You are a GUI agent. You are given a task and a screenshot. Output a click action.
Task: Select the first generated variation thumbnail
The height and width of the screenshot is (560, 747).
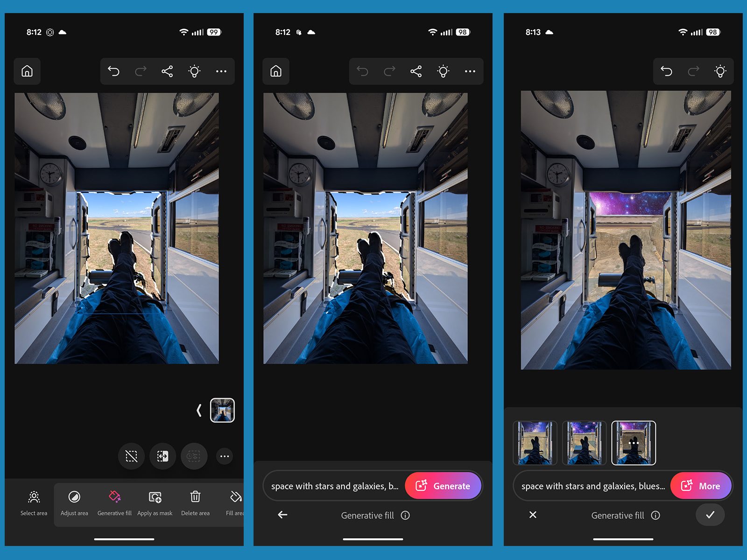pyautogui.click(x=535, y=443)
